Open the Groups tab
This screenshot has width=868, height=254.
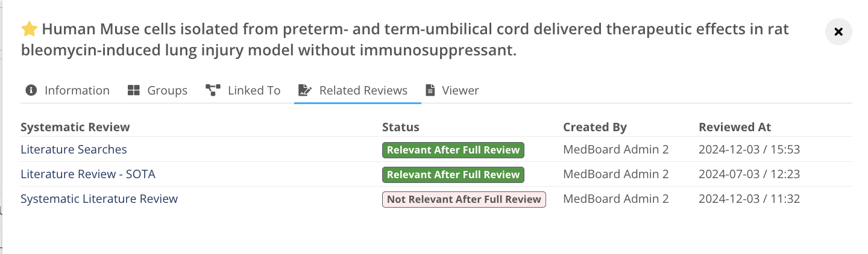pyautogui.click(x=167, y=90)
